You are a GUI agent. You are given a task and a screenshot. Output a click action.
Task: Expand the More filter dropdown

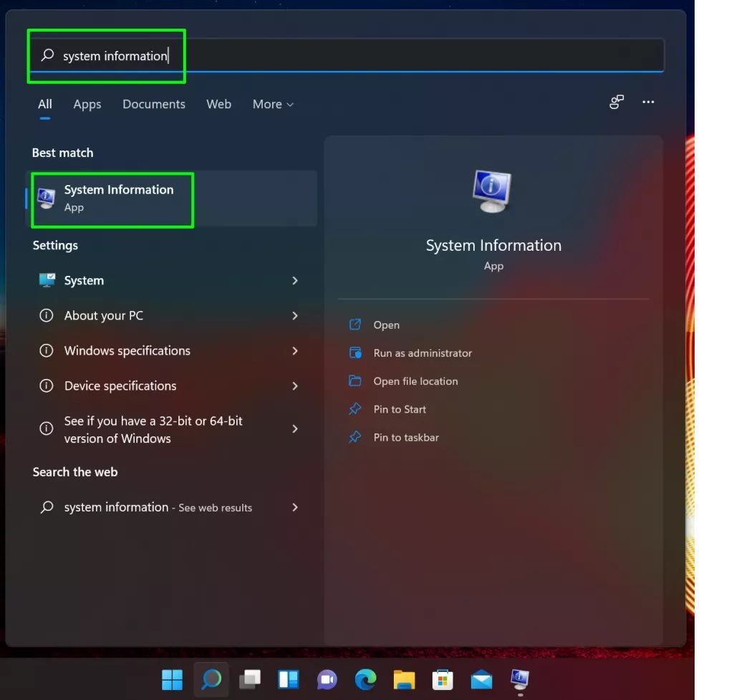tap(273, 104)
